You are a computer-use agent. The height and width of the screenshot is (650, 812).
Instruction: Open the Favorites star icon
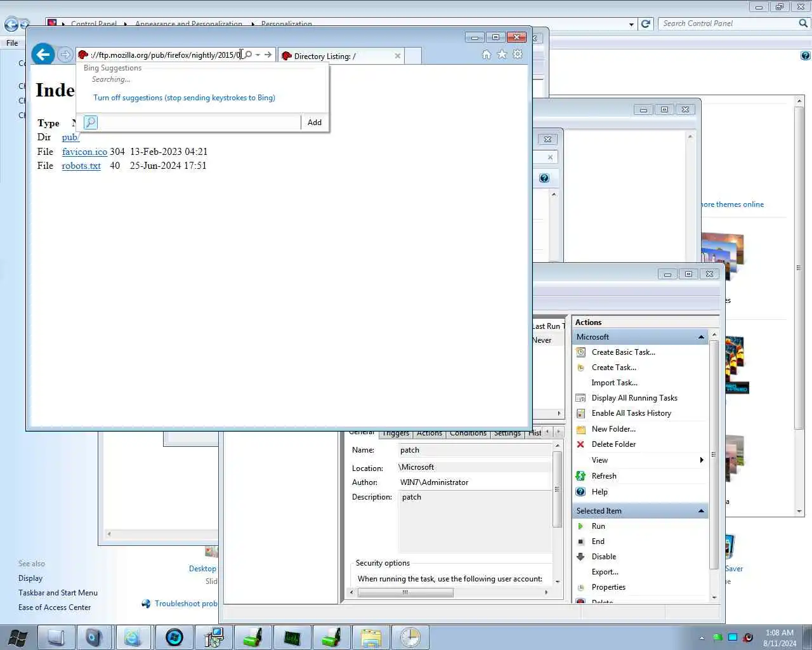[x=502, y=55]
